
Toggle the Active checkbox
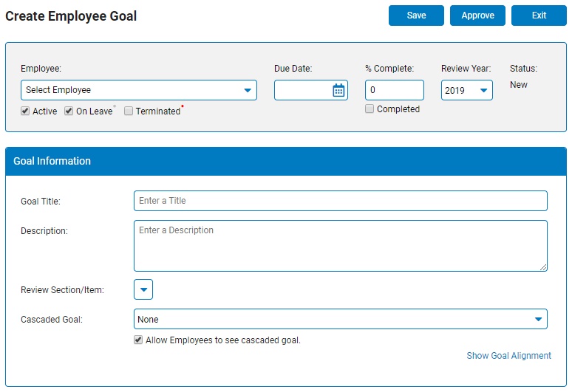pyautogui.click(x=25, y=111)
